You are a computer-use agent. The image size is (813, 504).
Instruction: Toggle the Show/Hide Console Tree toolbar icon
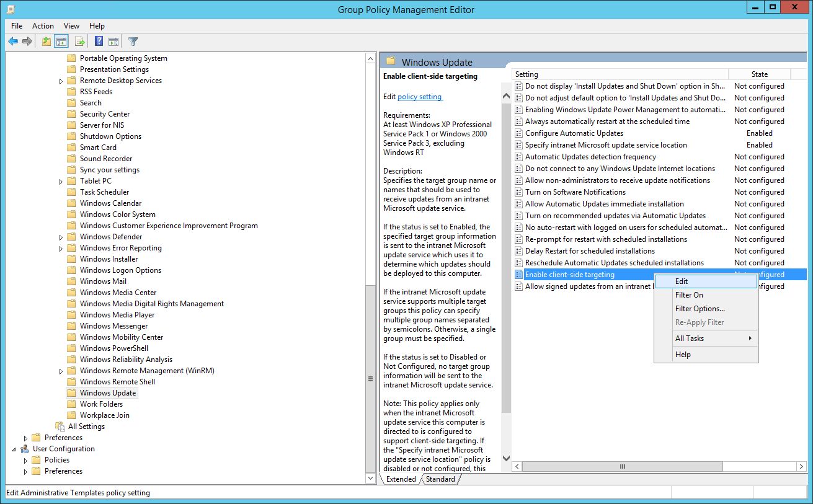61,42
